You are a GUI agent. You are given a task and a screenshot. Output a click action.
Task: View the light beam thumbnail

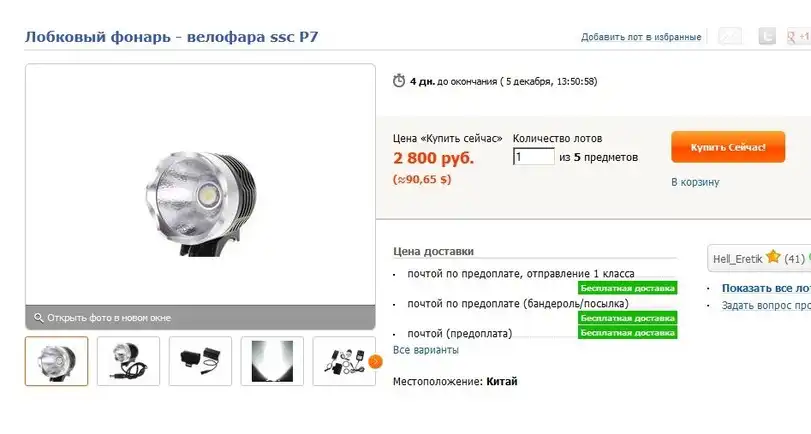(272, 361)
